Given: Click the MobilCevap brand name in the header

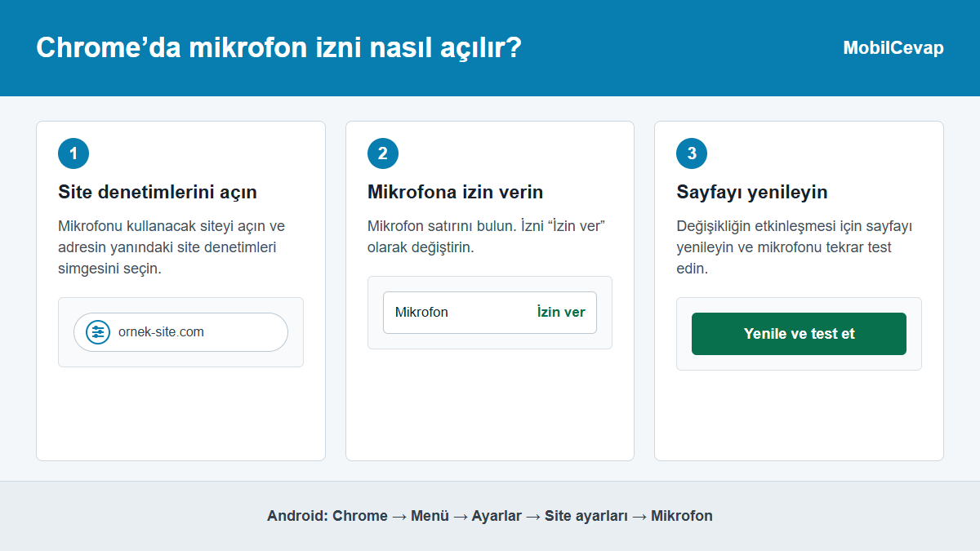Looking at the screenshot, I should click(x=893, y=48).
